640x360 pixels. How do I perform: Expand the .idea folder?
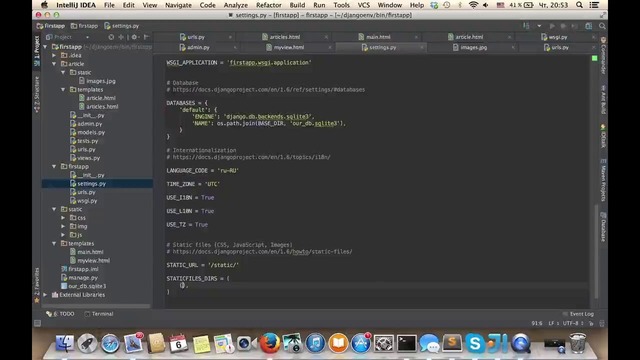(x=54, y=55)
